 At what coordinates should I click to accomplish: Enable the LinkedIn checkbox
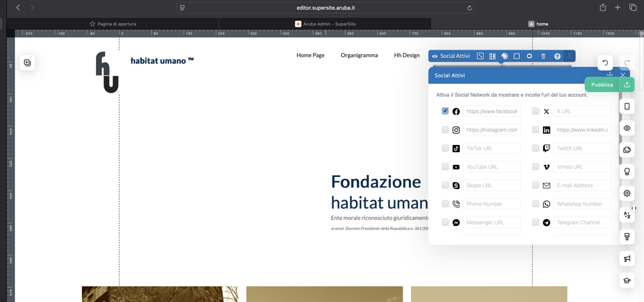coord(536,129)
